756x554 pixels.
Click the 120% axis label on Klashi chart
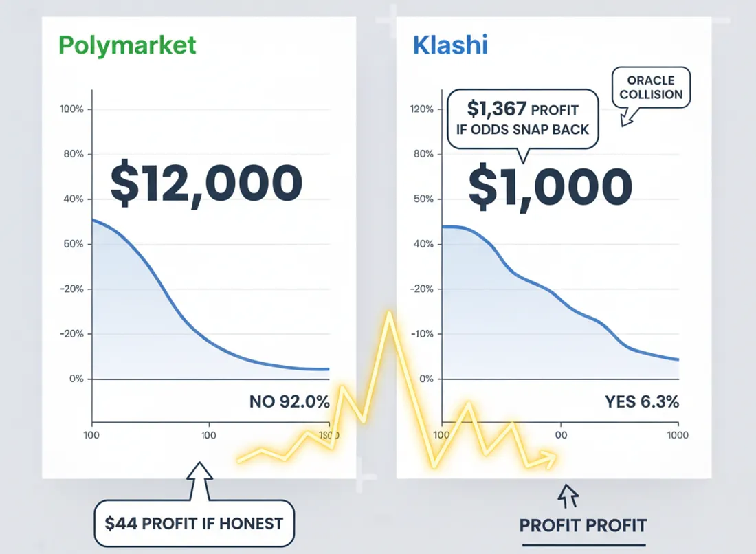422,109
